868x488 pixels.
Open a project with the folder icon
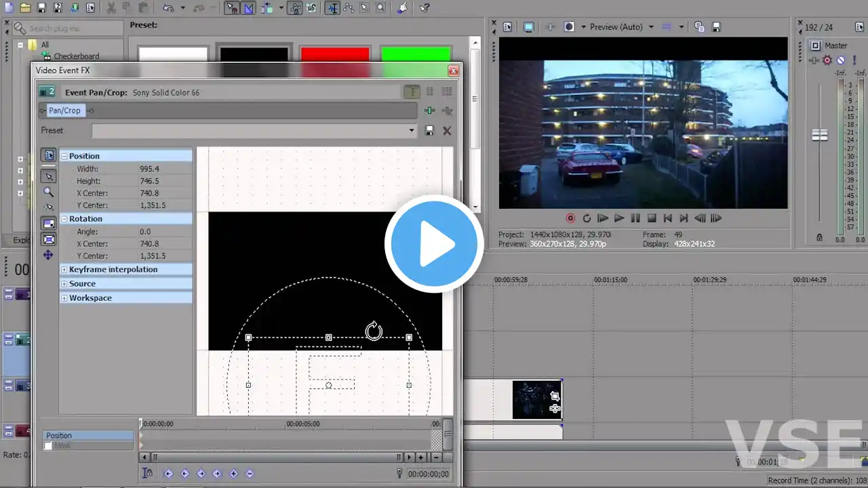coord(25,8)
